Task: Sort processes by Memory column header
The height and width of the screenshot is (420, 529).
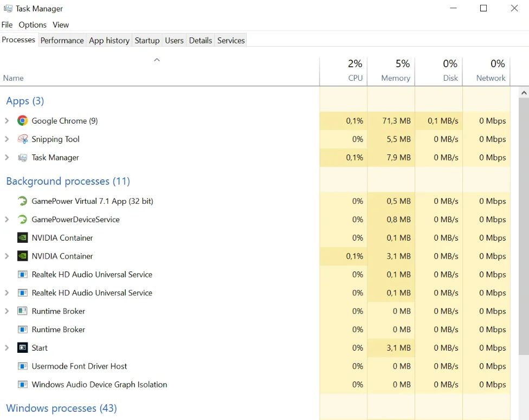Action: click(x=395, y=78)
